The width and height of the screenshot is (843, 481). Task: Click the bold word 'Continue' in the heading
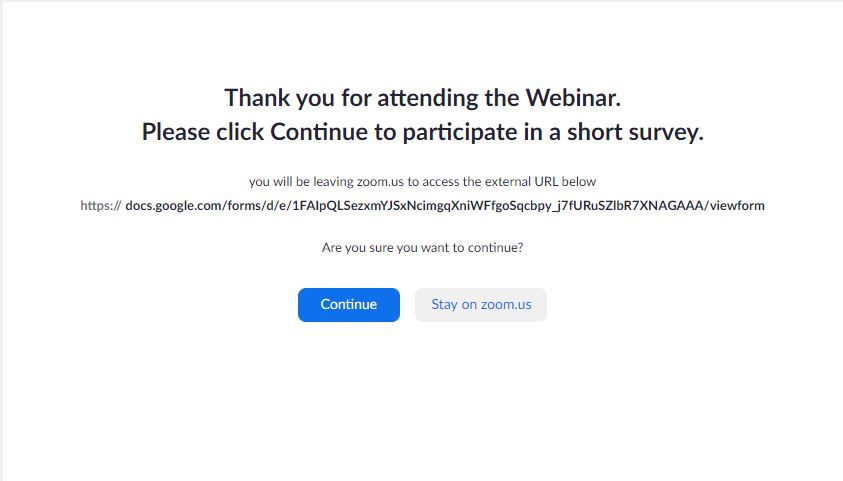[320, 132]
